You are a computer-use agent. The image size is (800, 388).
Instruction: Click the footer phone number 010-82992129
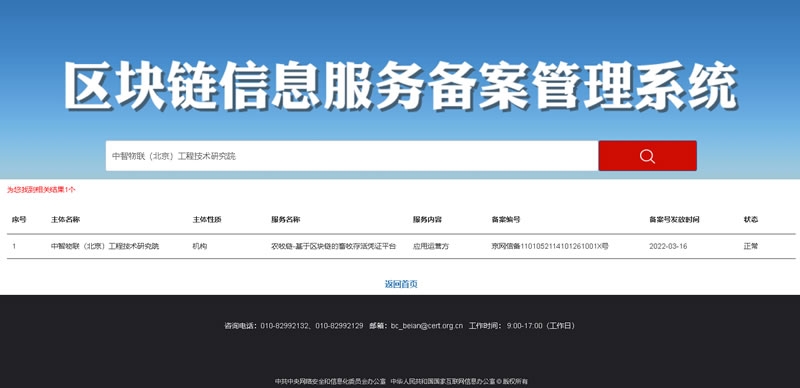[x=339, y=326]
